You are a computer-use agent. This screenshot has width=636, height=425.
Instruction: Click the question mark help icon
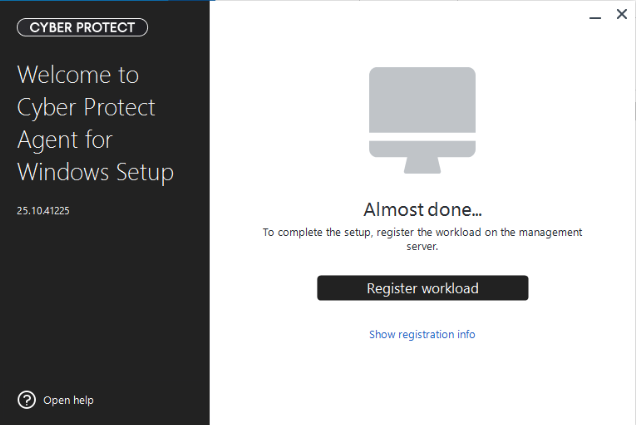tap(27, 400)
